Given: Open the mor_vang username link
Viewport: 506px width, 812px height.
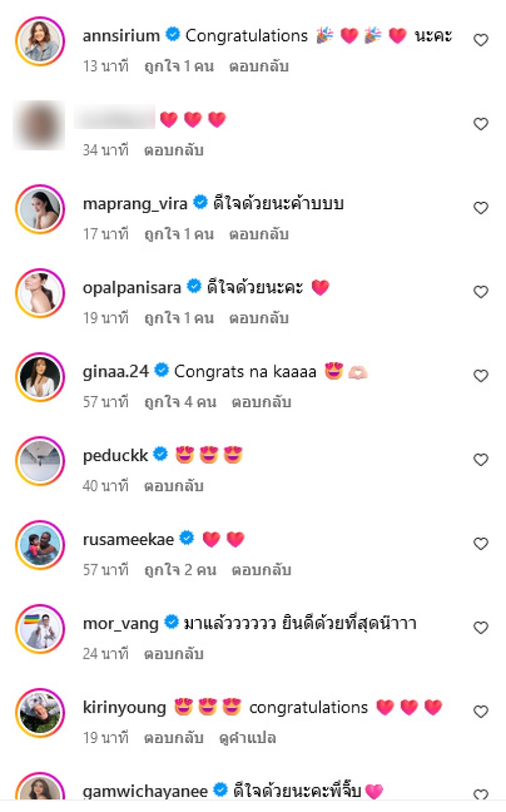Looking at the screenshot, I should (x=121, y=624).
